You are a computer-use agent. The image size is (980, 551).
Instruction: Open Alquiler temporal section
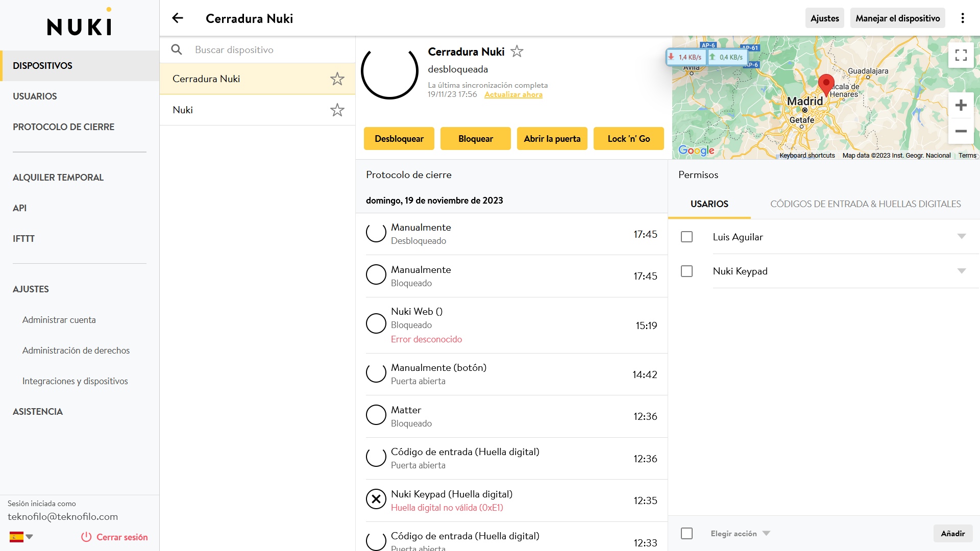point(80,178)
